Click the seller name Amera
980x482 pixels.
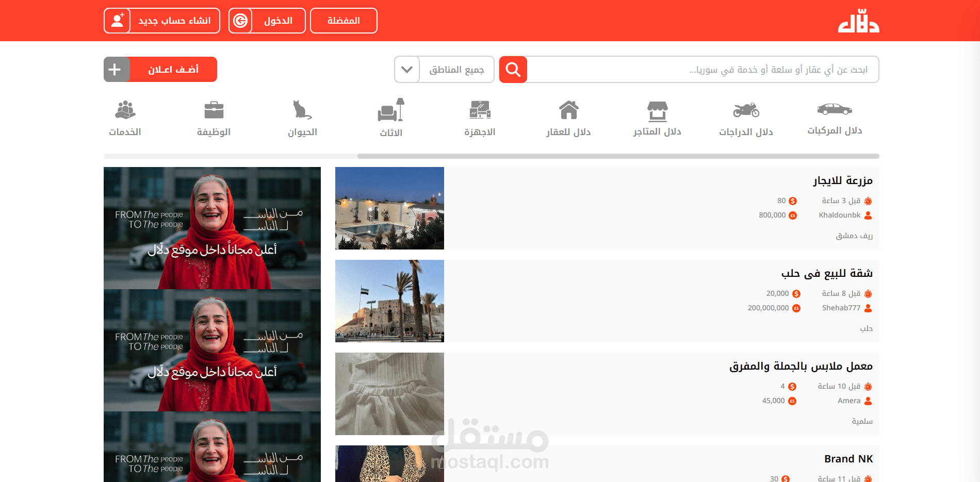(849, 401)
